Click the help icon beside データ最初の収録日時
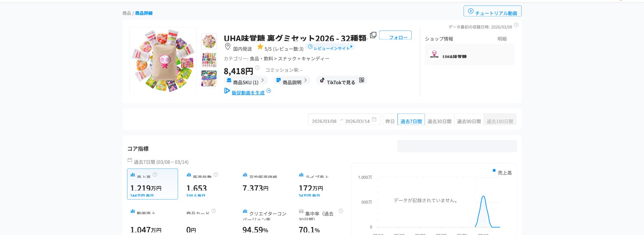644x235 pixels. pyautogui.click(x=516, y=25)
